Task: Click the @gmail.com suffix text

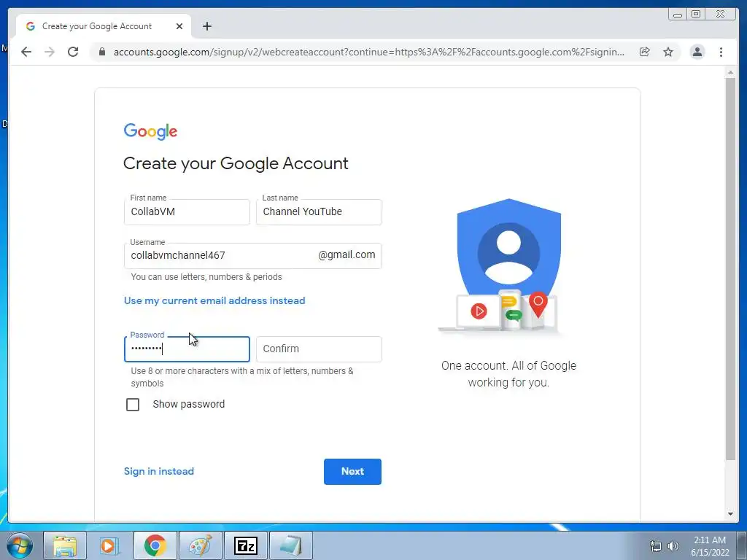Action: point(347,254)
